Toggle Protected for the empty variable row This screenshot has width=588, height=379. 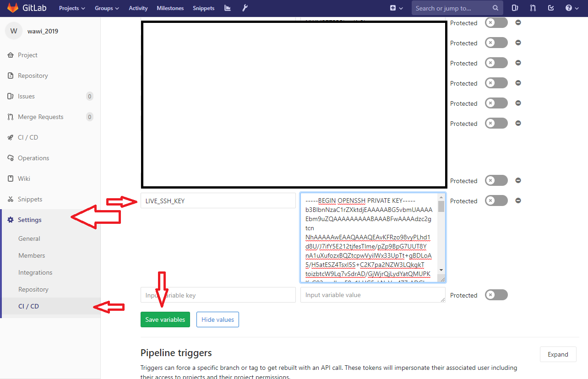point(496,295)
